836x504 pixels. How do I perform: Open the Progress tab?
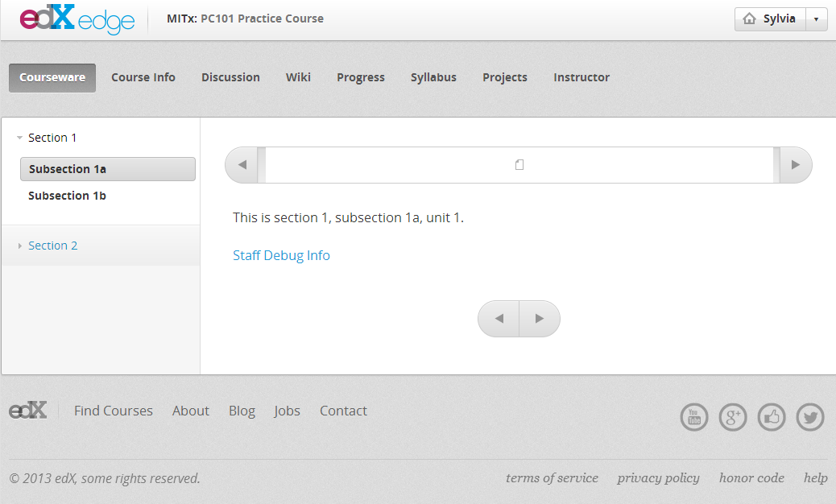[x=361, y=77]
